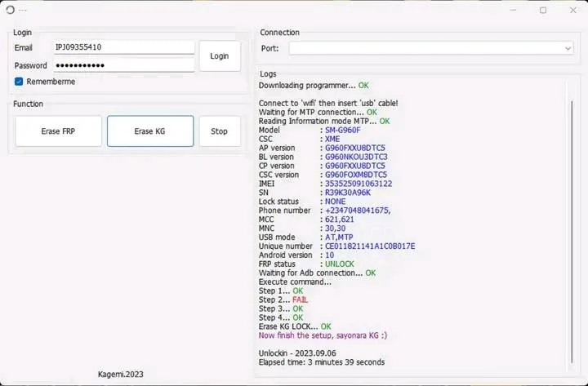Click the 'Step 1... OK' line
Screen dimensions: 588x386
pos(281,291)
